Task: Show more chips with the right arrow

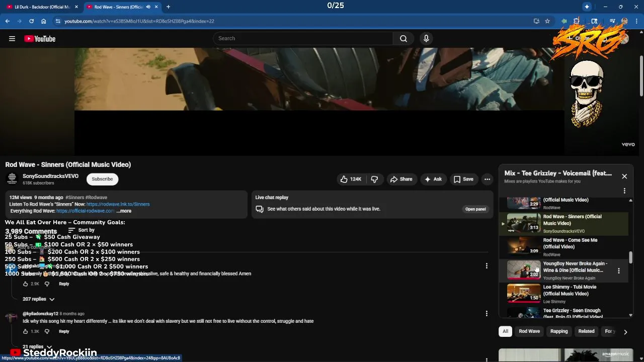Action: [x=625, y=332]
